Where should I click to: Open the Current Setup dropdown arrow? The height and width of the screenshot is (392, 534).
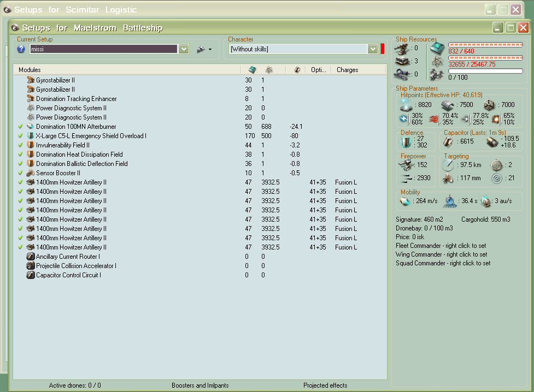(184, 49)
